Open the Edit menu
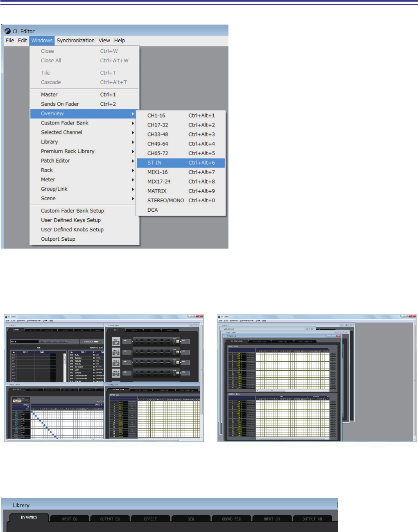This screenshot has width=418, height=532. point(23,41)
